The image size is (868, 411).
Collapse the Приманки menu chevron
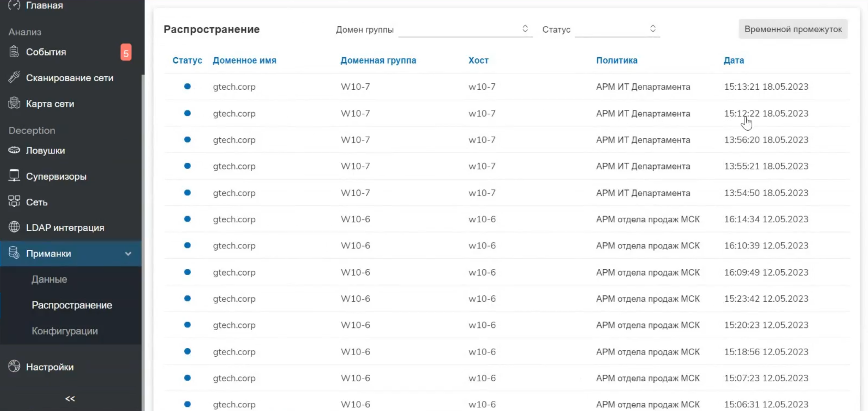[128, 253]
